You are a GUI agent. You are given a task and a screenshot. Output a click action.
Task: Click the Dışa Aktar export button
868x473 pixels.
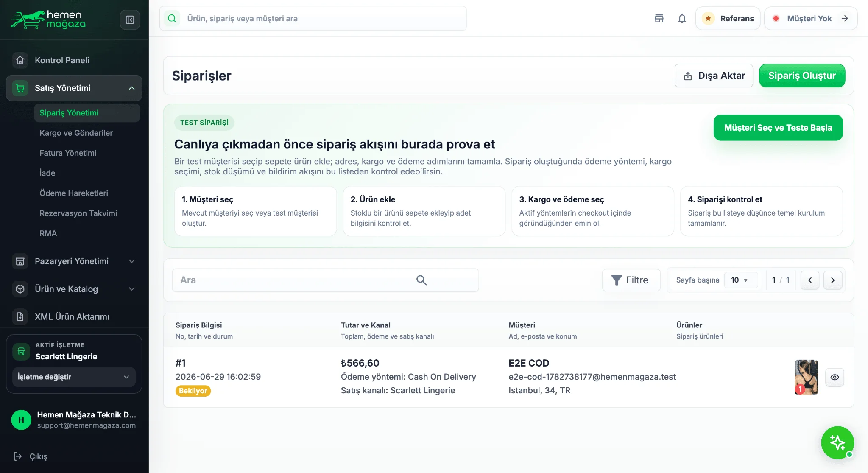(714, 76)
